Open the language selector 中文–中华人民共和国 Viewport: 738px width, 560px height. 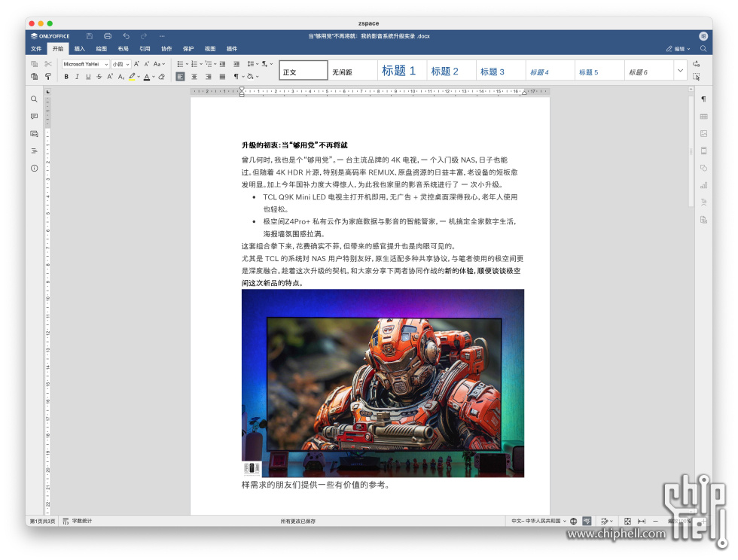pos(538,521)
